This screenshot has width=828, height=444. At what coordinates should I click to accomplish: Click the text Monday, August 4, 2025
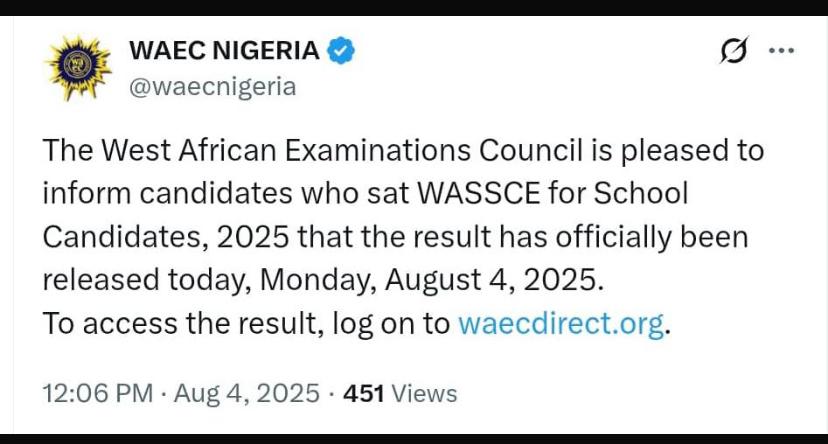tap(431, 280)
